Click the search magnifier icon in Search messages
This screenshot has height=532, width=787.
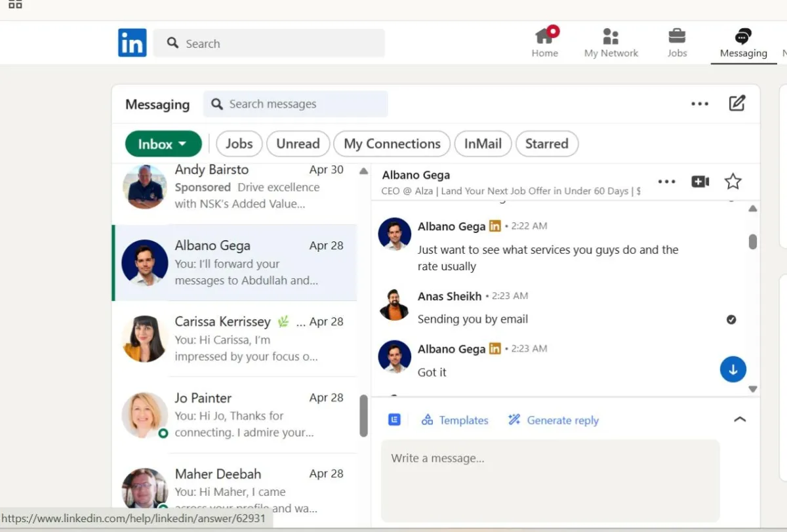click(x=217, y=104)
